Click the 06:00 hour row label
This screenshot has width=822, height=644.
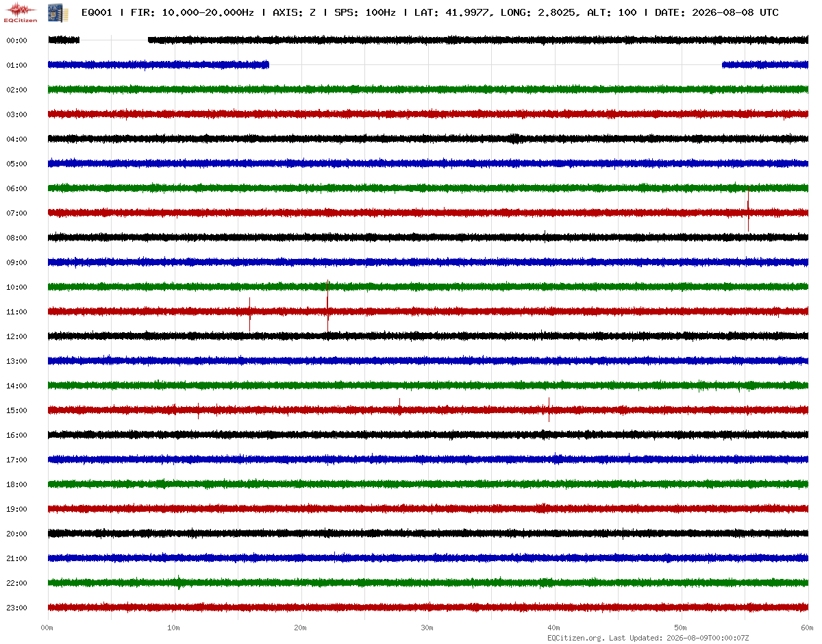click(x=16, y=188)
